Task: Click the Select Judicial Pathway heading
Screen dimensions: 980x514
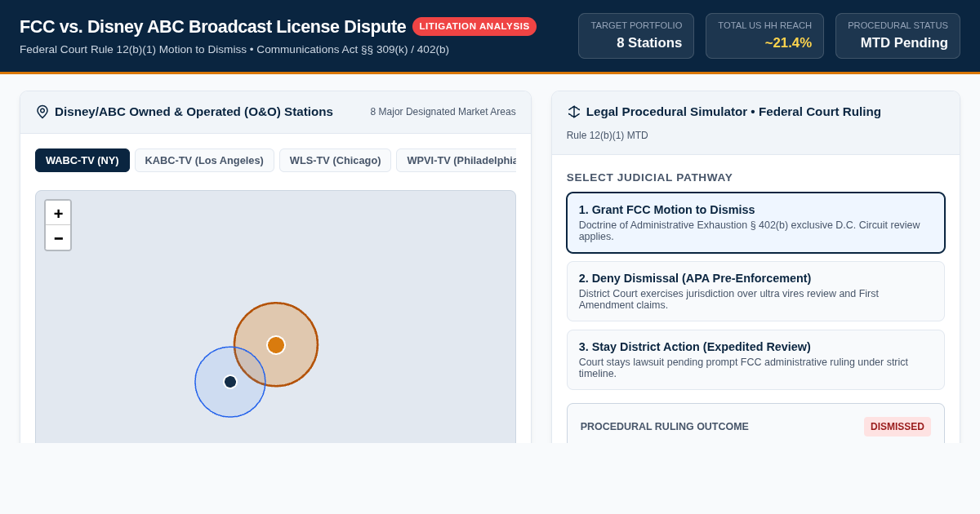Action: tap(650, 177)
